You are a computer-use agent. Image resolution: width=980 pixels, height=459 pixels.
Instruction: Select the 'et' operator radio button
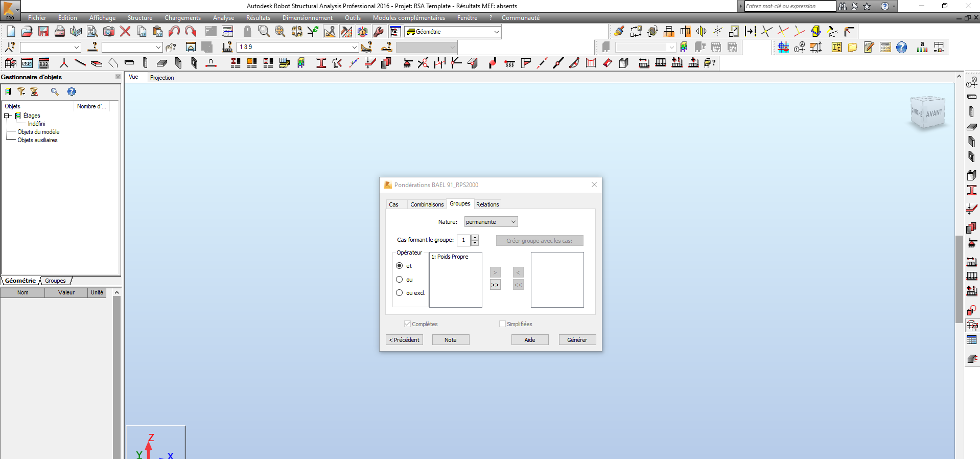coord(400,266)
